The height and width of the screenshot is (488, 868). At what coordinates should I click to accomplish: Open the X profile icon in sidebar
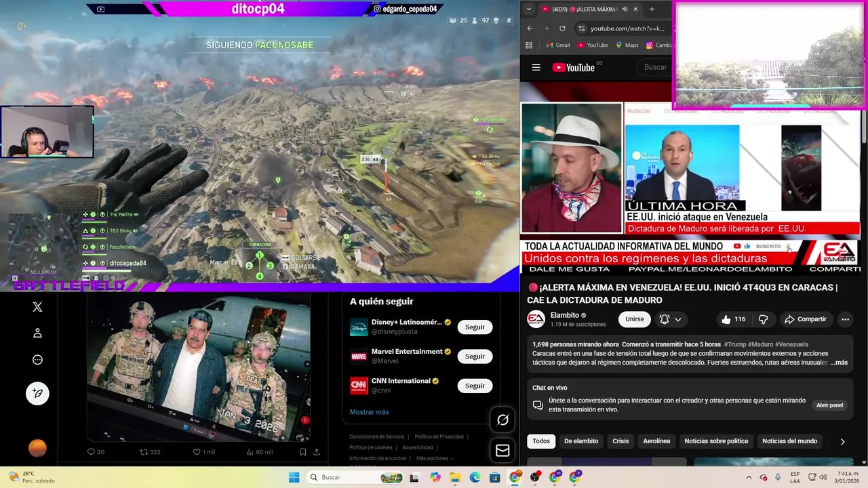[x=37, y=333]
